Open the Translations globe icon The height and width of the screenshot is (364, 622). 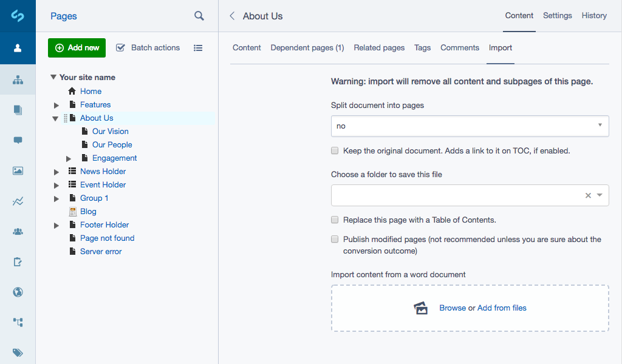(x=18, y=292)
